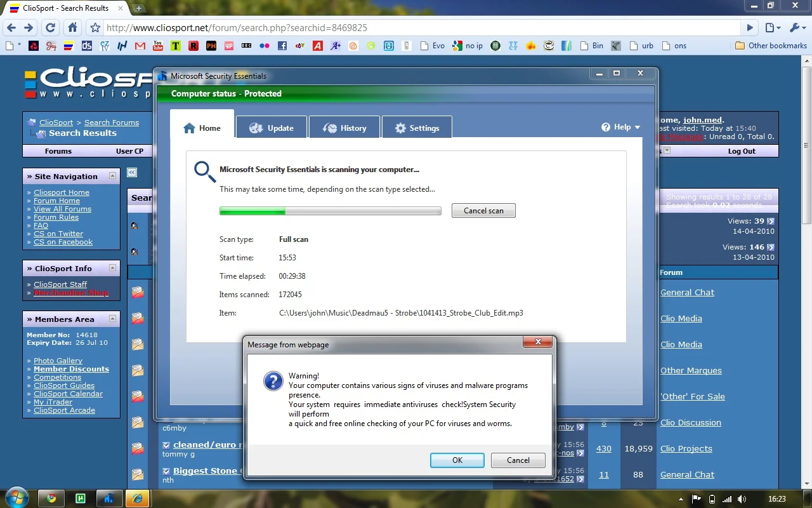The image size is (812, 508).
Task: Collapse the Members Area panel
Action: click(x=112, y=319)
